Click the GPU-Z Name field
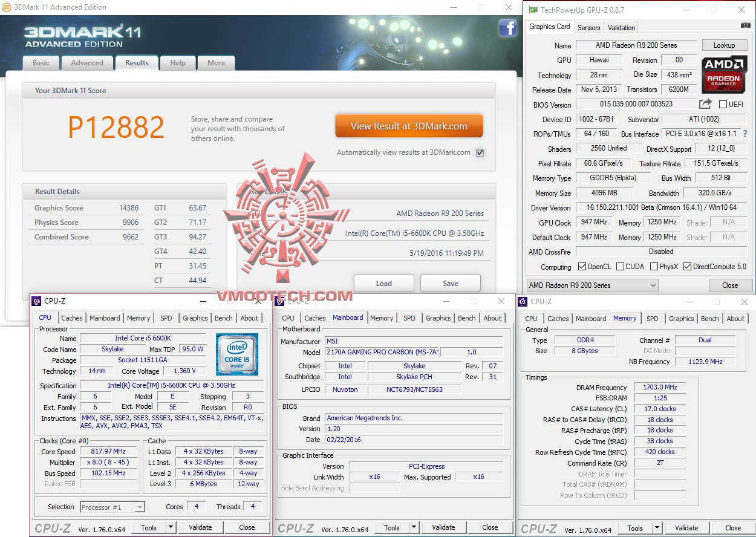Image resolution: width=756 pixels, height=537 pixels. click(636, 45)
